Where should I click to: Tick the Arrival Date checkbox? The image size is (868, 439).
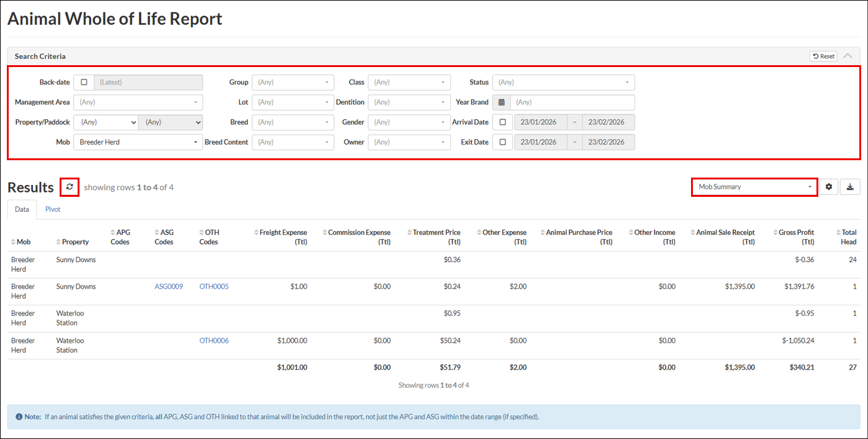pyautogui.click(x=502, y=122)
